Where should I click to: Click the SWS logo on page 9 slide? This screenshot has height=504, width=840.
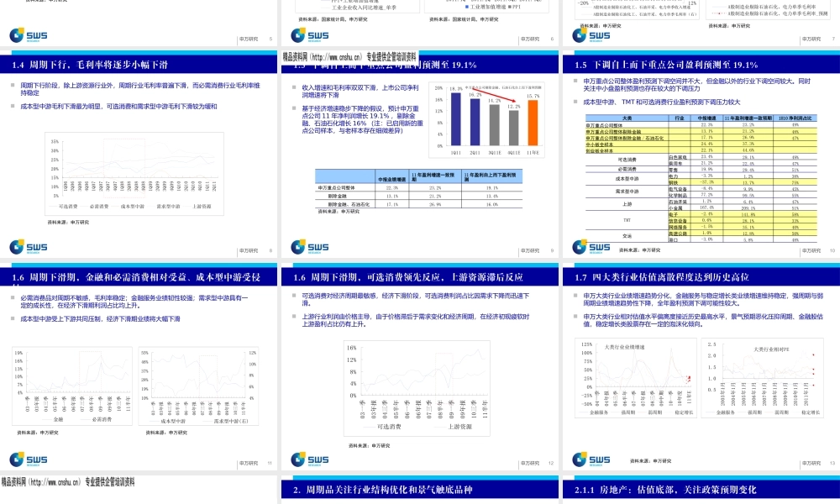310,247
